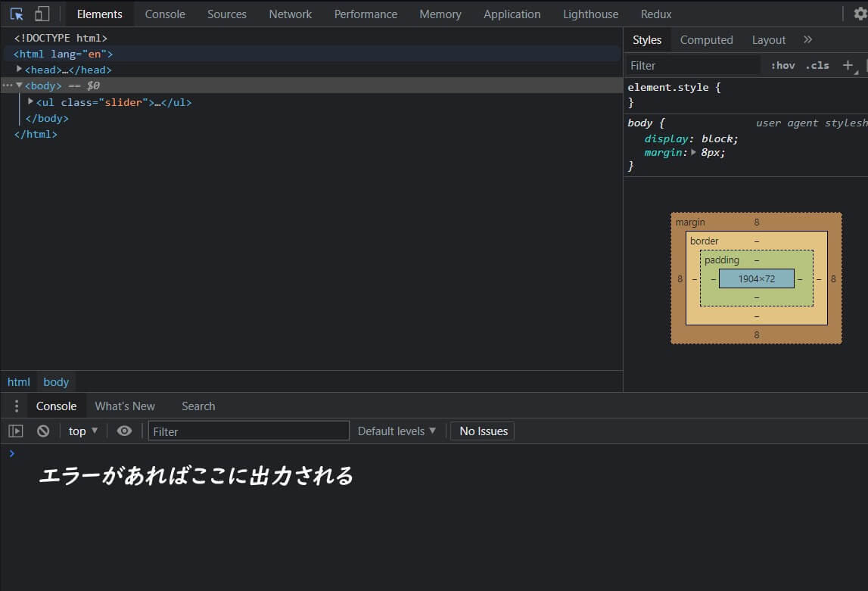Screen dimensions: 868x591
Task: Add a new style rule plus icon
Action: [x=848, y=66]
